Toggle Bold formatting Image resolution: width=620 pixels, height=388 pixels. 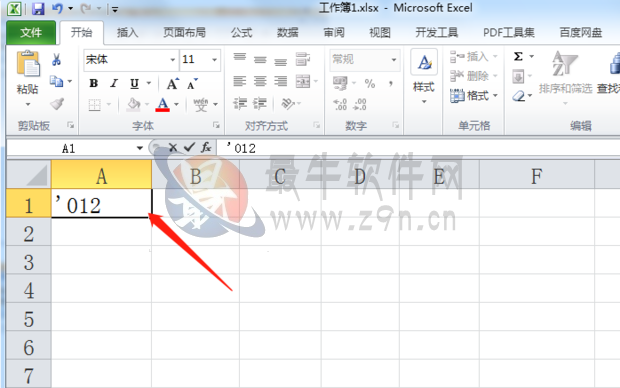coord(94,83)
